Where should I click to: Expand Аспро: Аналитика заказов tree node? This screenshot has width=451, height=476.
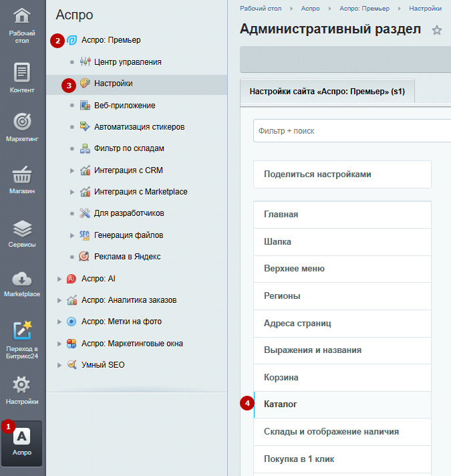(59, 301)
